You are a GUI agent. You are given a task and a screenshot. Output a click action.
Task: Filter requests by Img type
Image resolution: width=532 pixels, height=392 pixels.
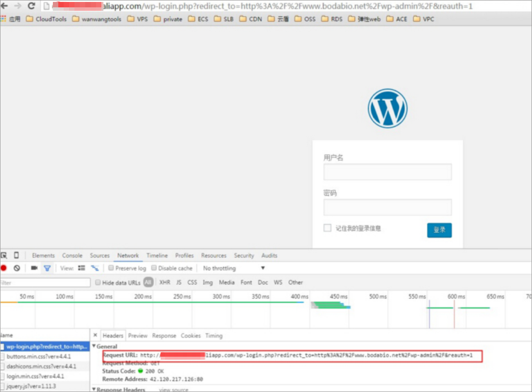[x=208, y=282]
